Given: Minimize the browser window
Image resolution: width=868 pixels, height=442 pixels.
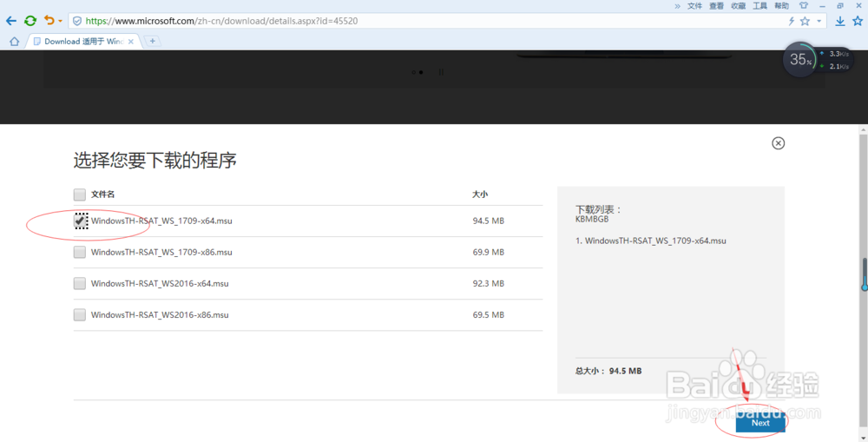Looking at the screenshot, I should pos(823,6).
